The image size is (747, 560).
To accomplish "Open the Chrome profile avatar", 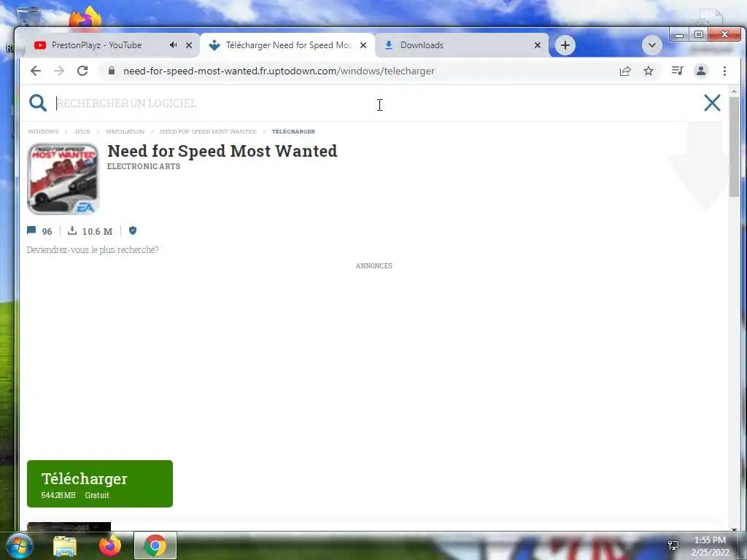I will coord(701,71).
